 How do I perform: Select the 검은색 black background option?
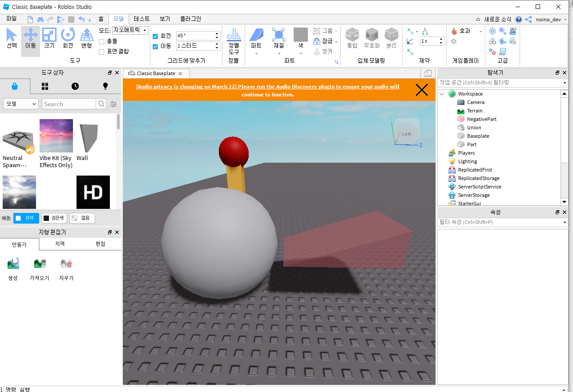point(54,218)
